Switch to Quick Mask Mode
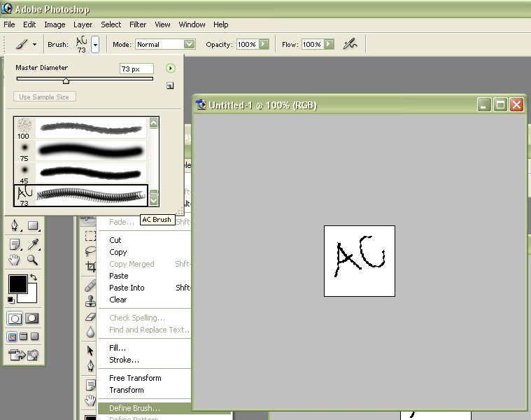Viewport: 531px width, 420px height. 32,318
